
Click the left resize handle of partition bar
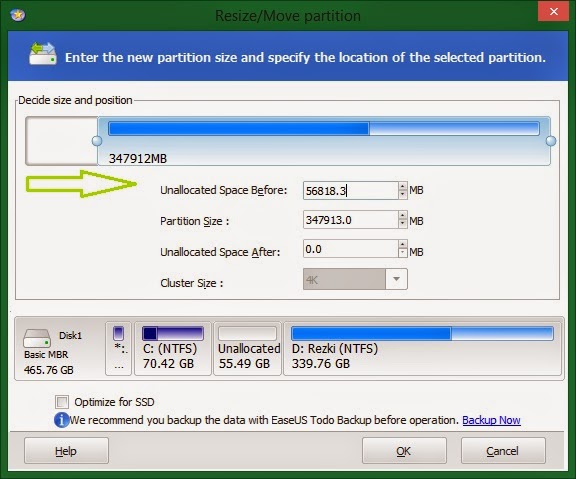(97, 141)
